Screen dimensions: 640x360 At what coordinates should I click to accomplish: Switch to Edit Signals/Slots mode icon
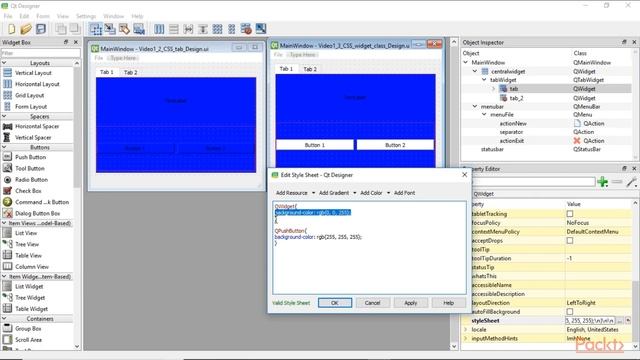[x=110, y=29]
